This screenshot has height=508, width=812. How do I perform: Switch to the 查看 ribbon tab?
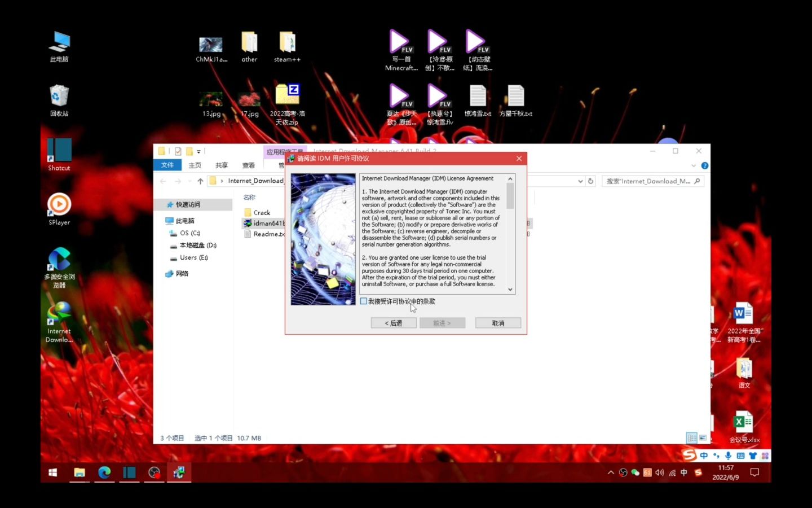tap(249, 165)
